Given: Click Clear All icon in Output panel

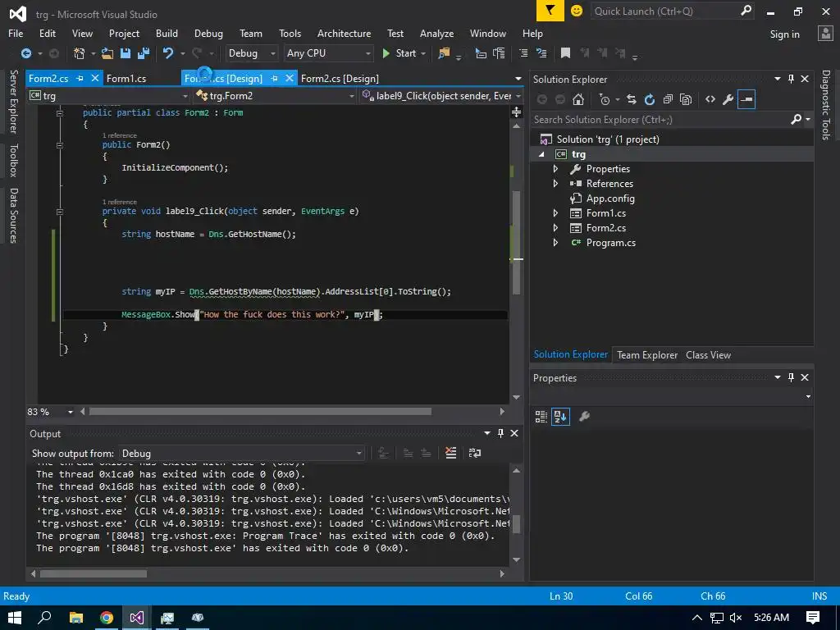Looking at the screenshot, I should 451,453.
